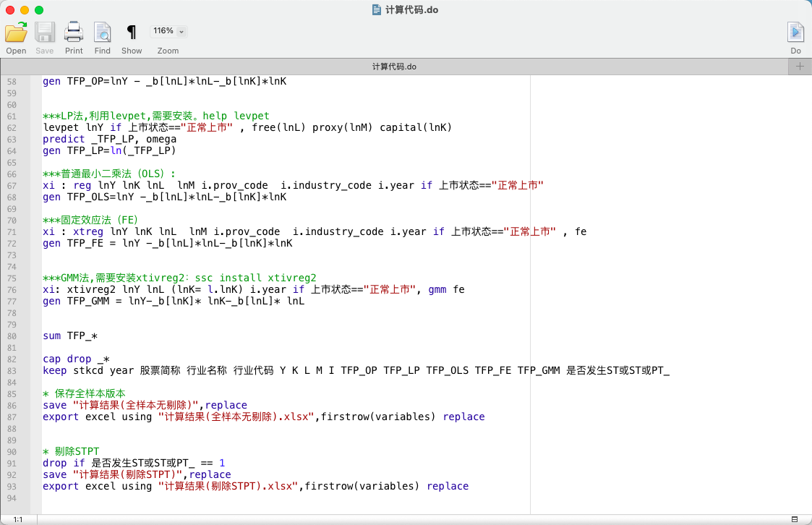The width and height of the screenshot is (812, 525).
Task: Expand the 116% zoom dropdown
Action: point(168,31)
